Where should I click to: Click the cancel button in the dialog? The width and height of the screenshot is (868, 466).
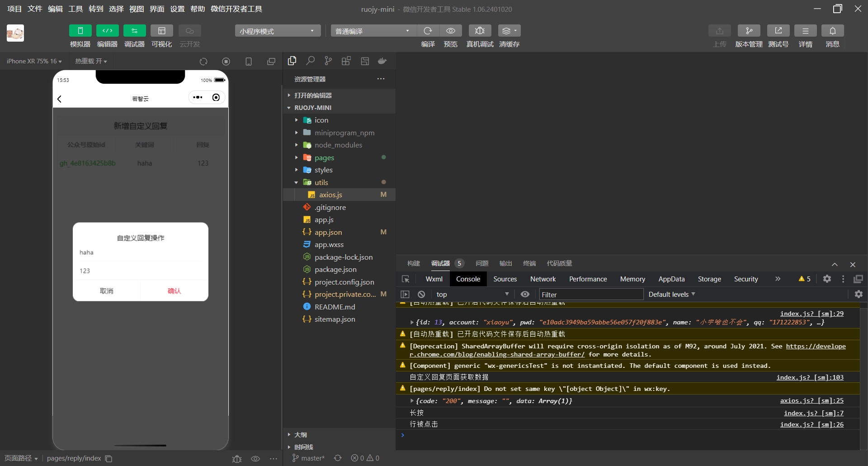(107, 291)
